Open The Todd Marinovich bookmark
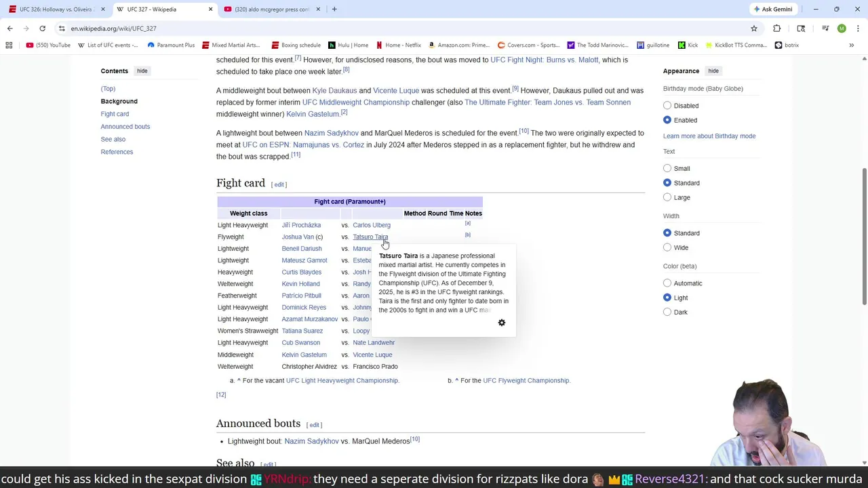 598,45
